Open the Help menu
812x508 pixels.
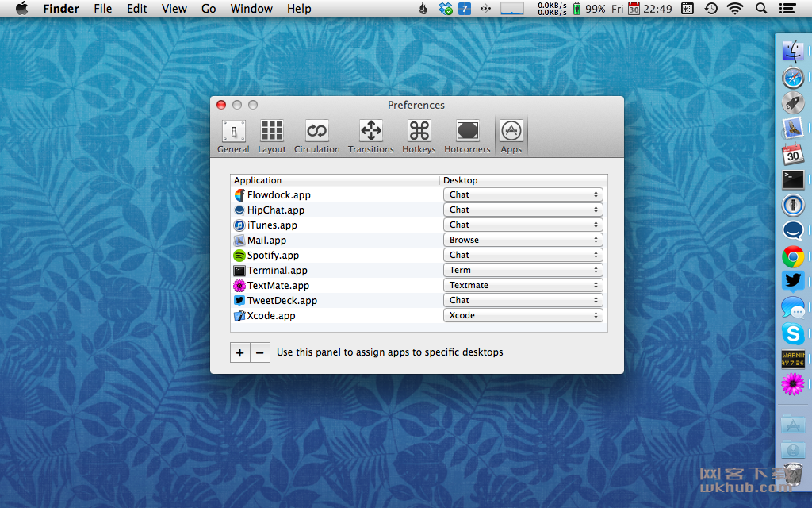pyautogui.click(x=299, y=8)
